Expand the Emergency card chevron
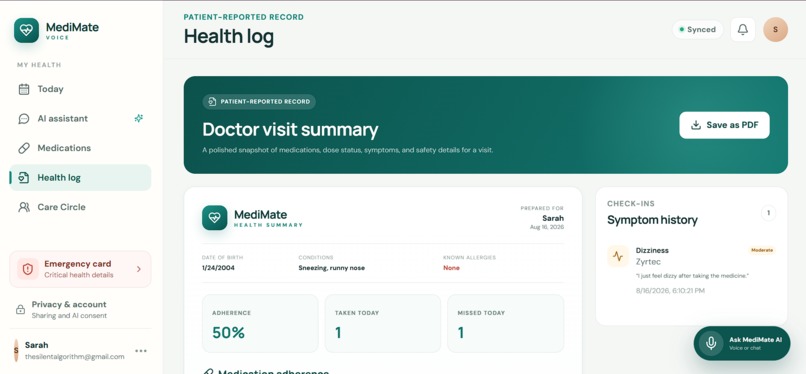 pos(139,269)
